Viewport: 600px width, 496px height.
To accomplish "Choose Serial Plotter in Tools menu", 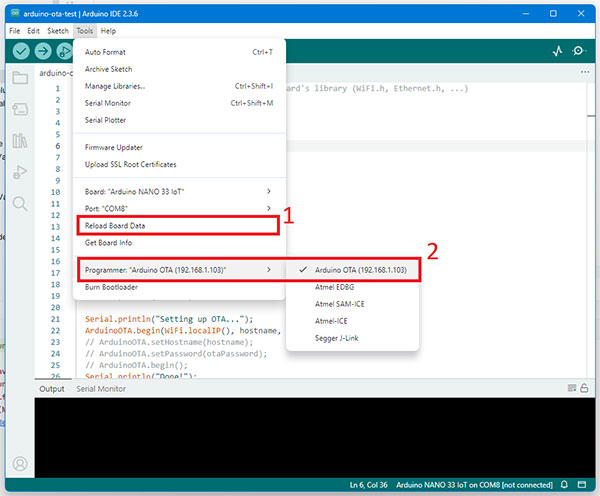I will pyautogui.click(x=179, y=120).
